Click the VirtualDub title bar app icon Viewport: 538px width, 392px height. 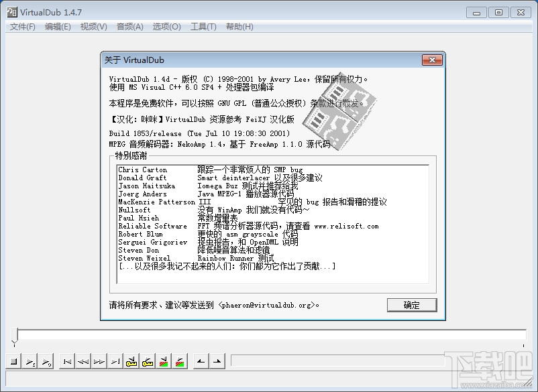pyautogui.click(x=11, y=12)
